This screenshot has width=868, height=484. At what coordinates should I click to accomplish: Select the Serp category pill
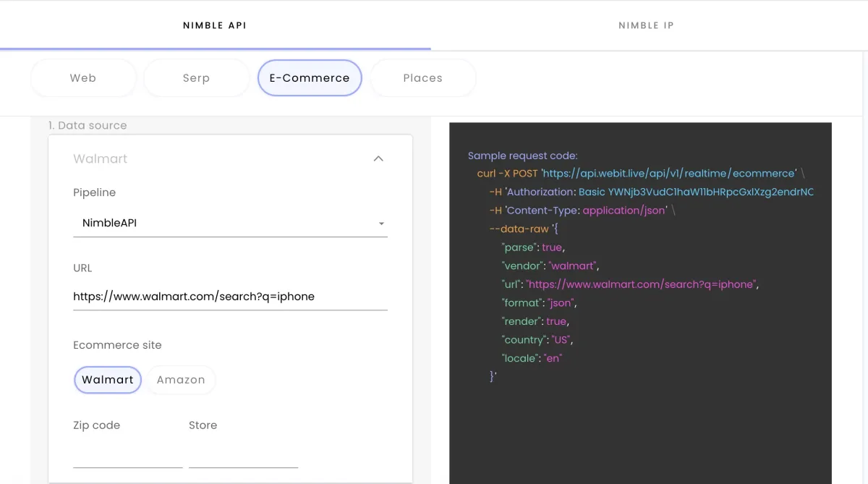[196, 78]
